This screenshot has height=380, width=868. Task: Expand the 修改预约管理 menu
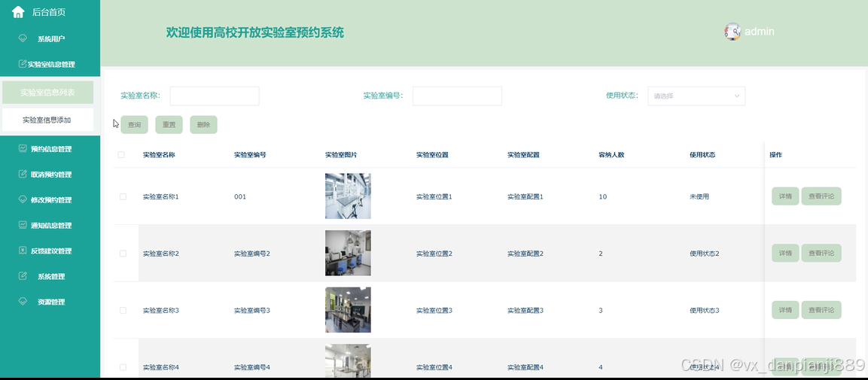point(50,199)
